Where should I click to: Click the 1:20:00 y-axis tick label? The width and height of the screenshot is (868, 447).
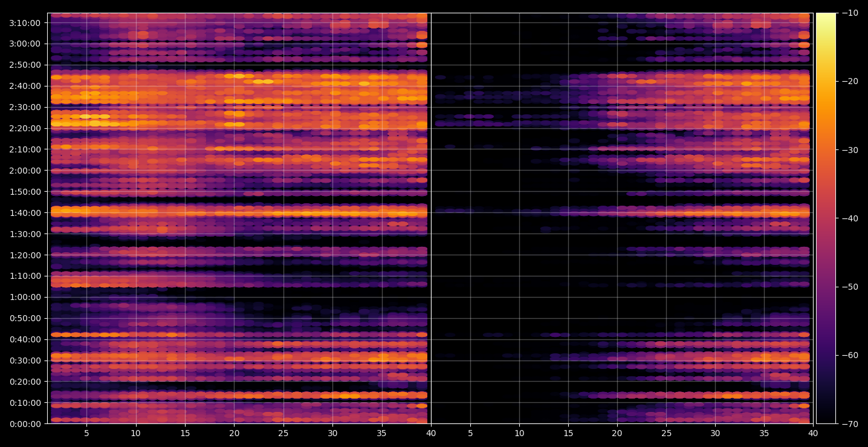click(25, 255)
